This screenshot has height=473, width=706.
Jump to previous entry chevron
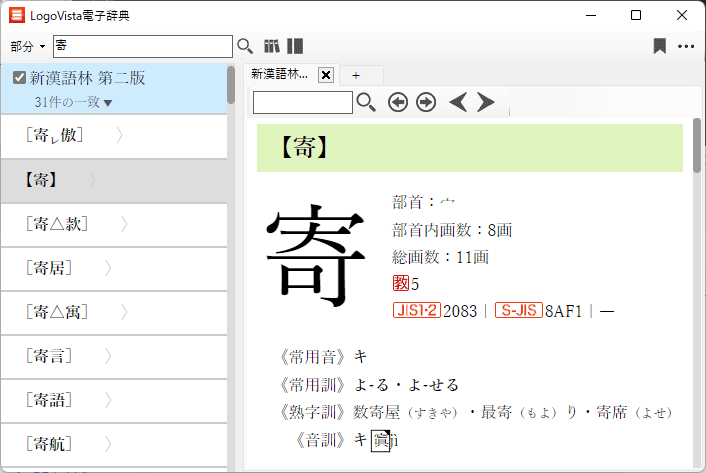pos(458,102)
